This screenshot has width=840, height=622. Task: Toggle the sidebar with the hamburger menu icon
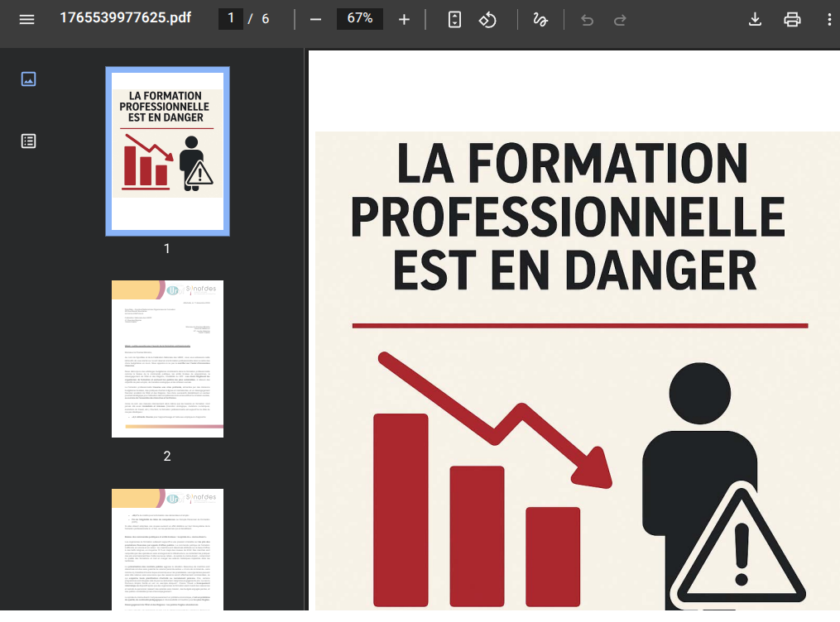click(x=26, y=19)
